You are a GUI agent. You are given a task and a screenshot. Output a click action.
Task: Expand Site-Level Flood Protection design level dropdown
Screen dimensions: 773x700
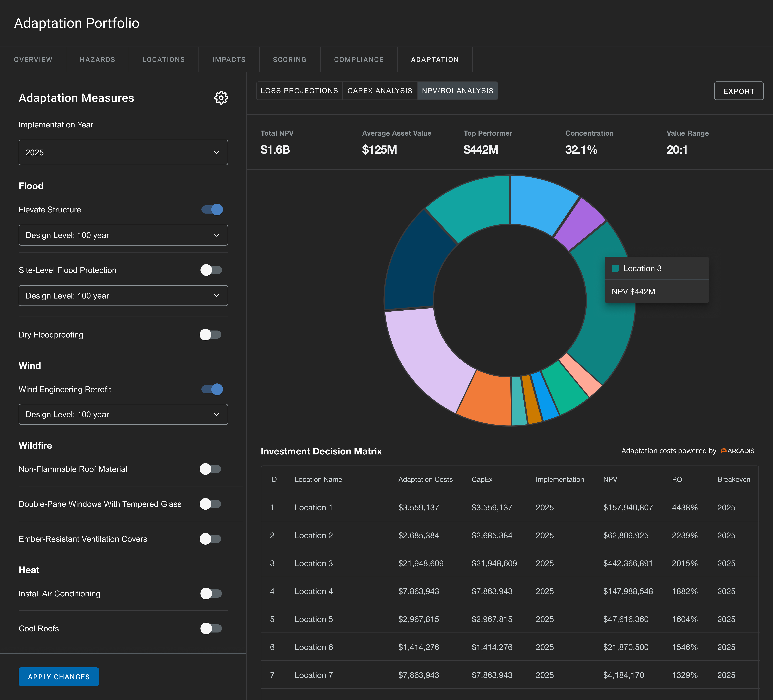click(123, 296)
